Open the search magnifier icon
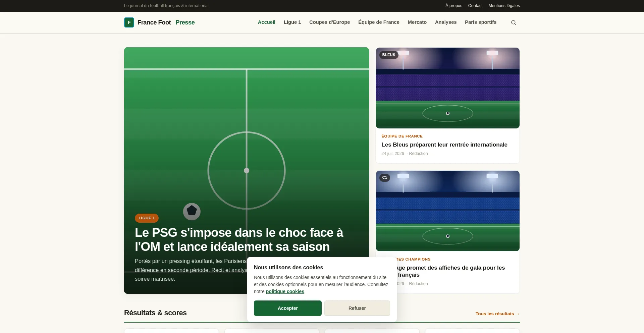 coord(514,22)
